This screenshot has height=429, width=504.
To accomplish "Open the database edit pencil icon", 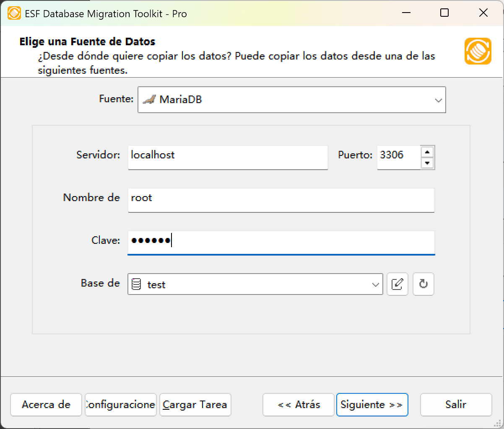I will (x=397, y=284).
